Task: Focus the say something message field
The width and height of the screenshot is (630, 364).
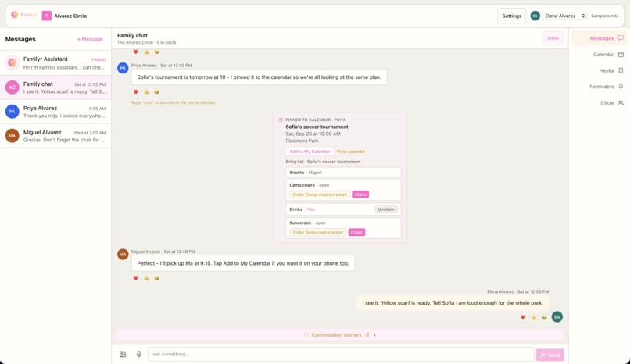Action: click(x=341, y=355)
